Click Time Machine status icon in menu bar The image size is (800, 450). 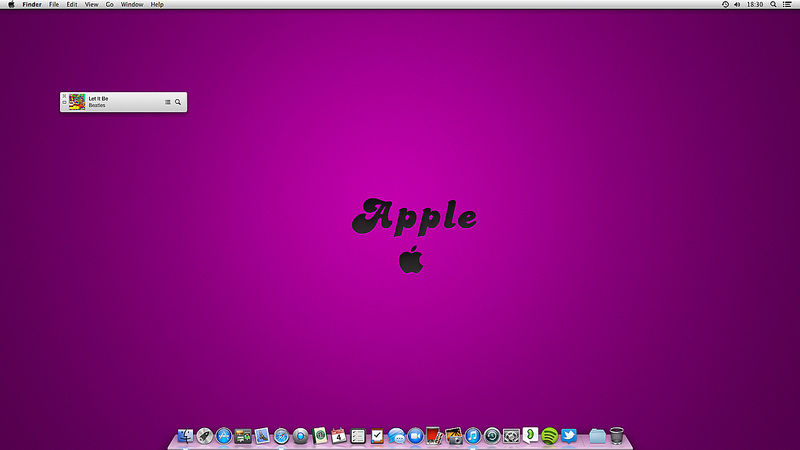click(x=725, y=4)
